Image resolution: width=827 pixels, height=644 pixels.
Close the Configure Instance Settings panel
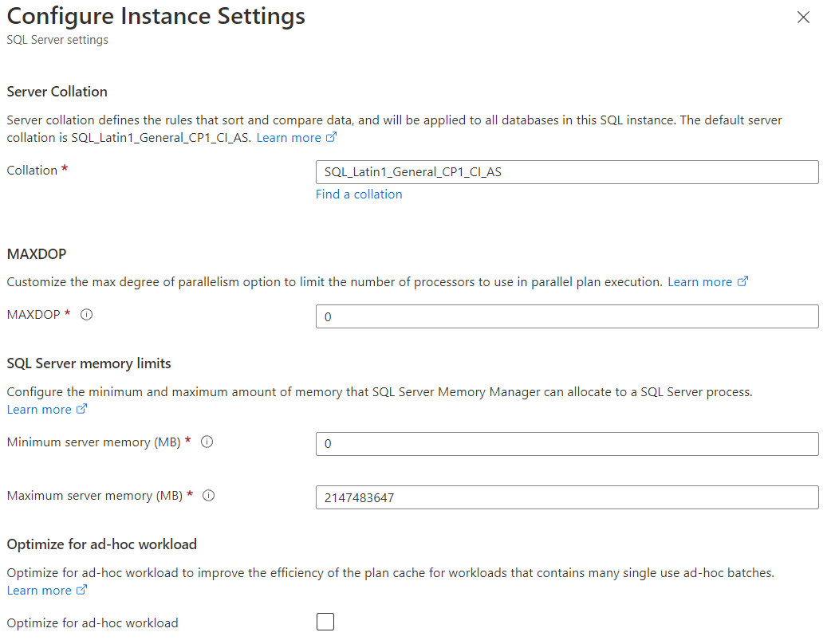803,18
